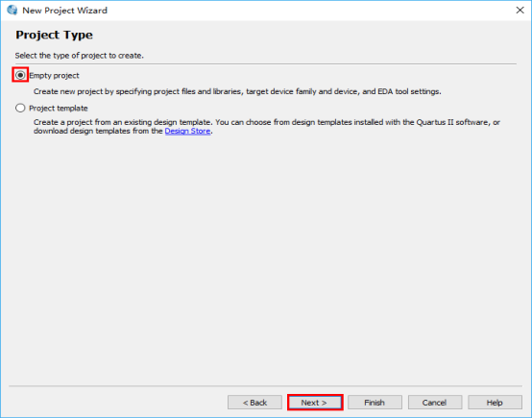Click the divider line above the wizard buttons
532x418 pixels.
point(266,386)
